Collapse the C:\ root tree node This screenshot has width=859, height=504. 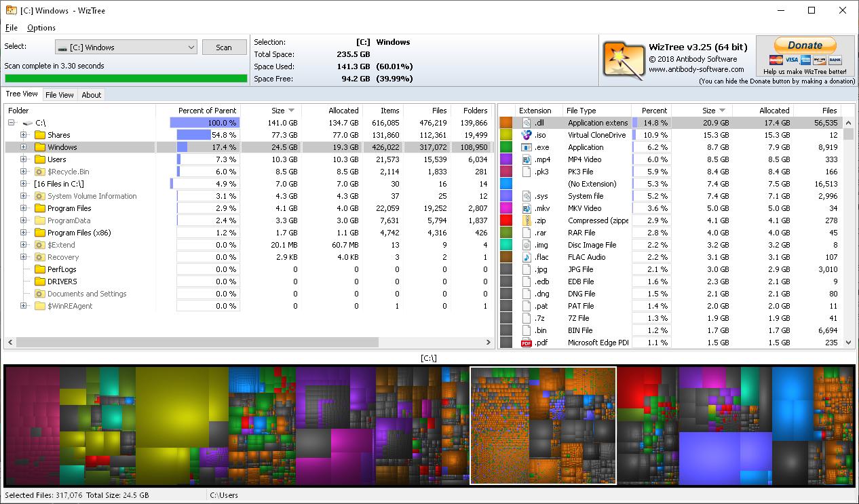click(12, 123)
